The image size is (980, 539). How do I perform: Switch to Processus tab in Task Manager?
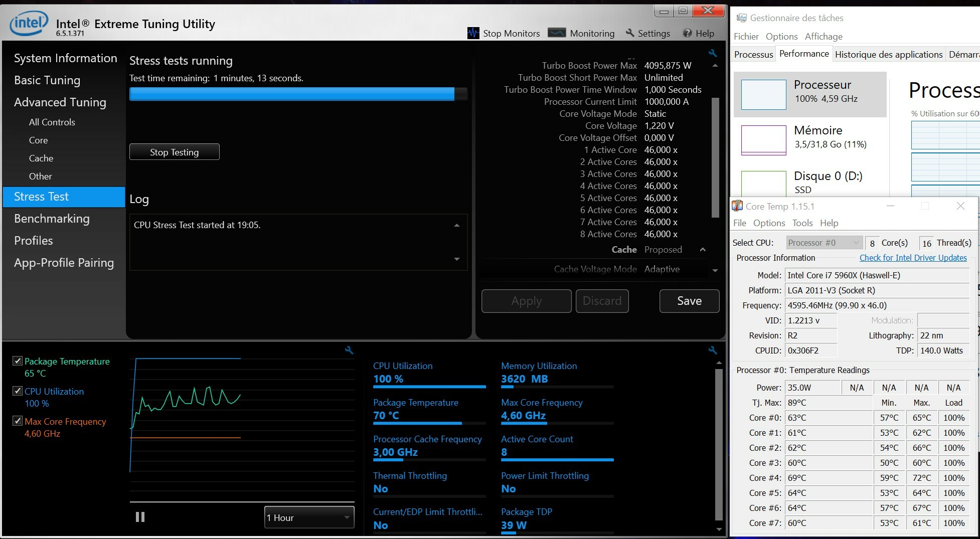tap(754, 55)
